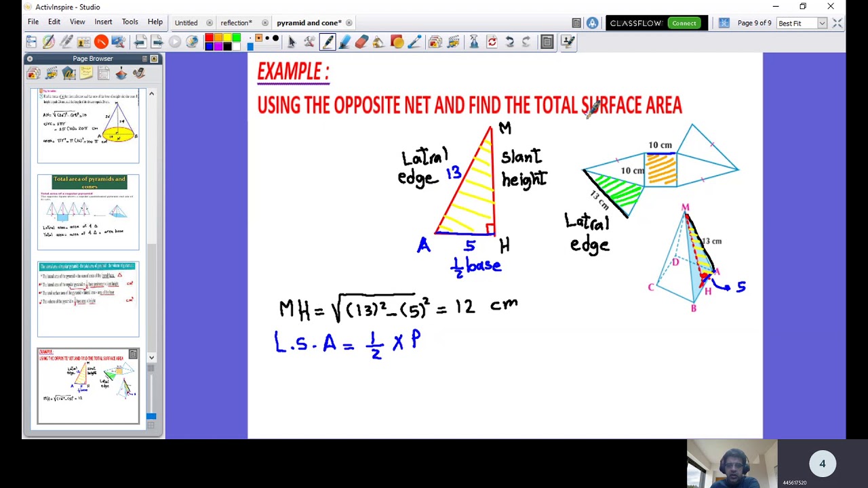
Task: Click the Page Zoom snowflake icon
Action: pyautogui.click(x=724, y=23)
